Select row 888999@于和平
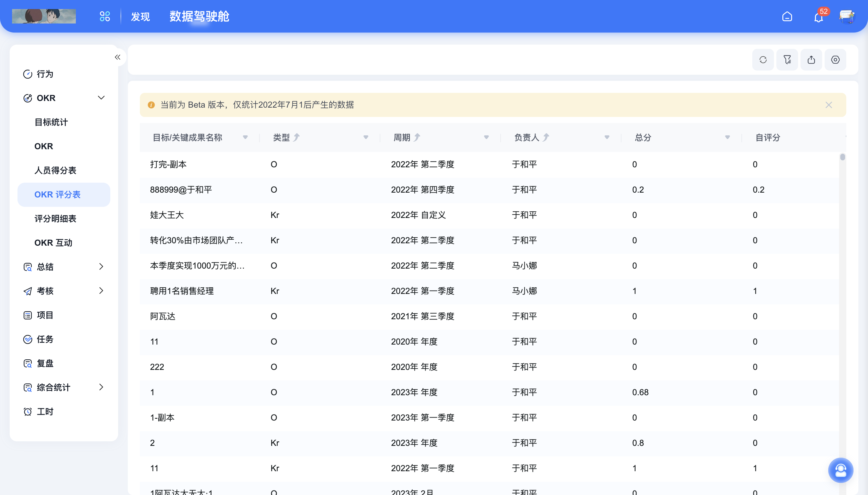Screen dimensions: 868x495 click(x=489, y=190)
